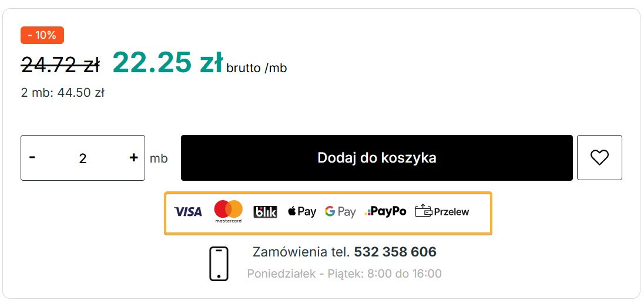This screenshot has height=304, width=644.
Task: Click the Apple Pay logo
Action: pyautogui.click(x=302, y=212)
